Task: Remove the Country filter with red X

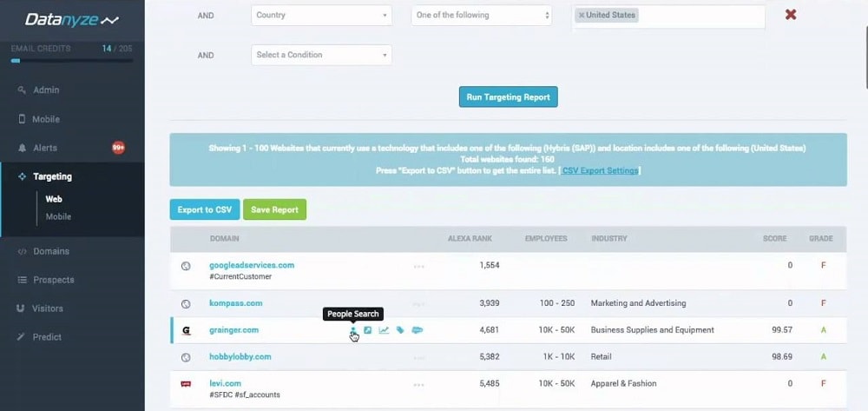Action: [790, 15]
